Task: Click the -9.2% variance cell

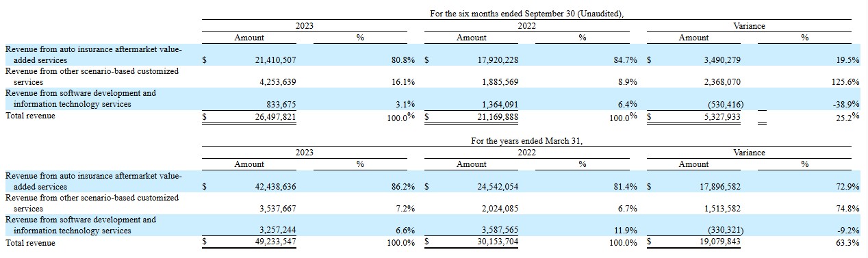Action: (848, 231)
